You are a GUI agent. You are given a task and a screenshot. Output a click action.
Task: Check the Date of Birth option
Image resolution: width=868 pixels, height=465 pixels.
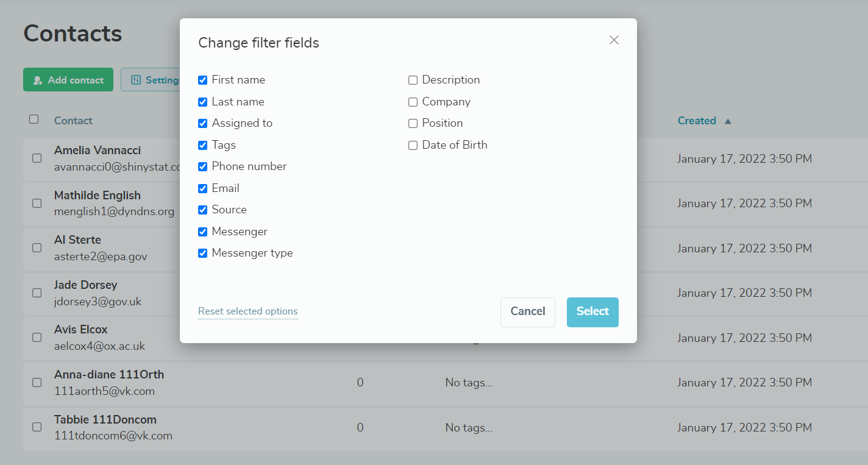click(x=413, y=145)
